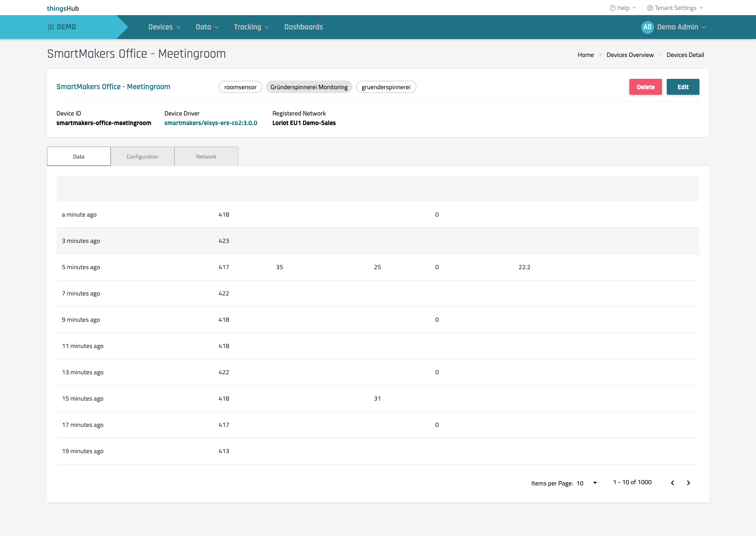Click the Tenant Settings gear icon
This screenshot has width=756, height=536.
(650, 8)
